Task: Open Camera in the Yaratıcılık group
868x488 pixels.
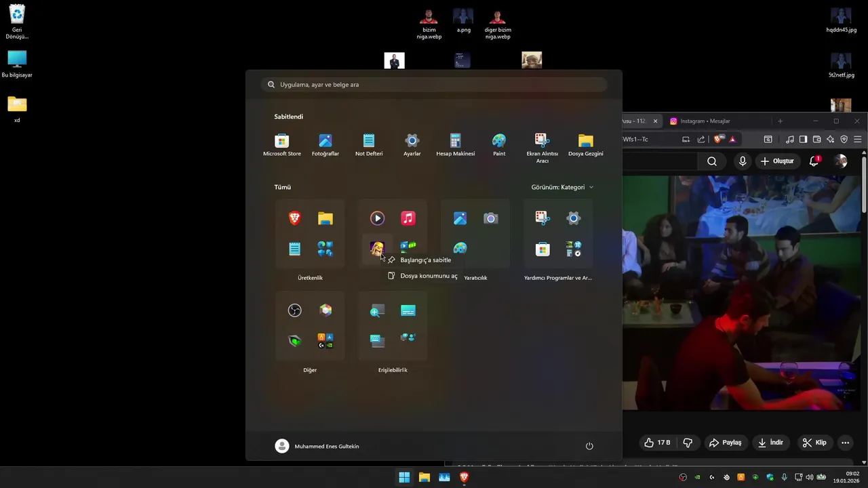Action: pos(490,218)
